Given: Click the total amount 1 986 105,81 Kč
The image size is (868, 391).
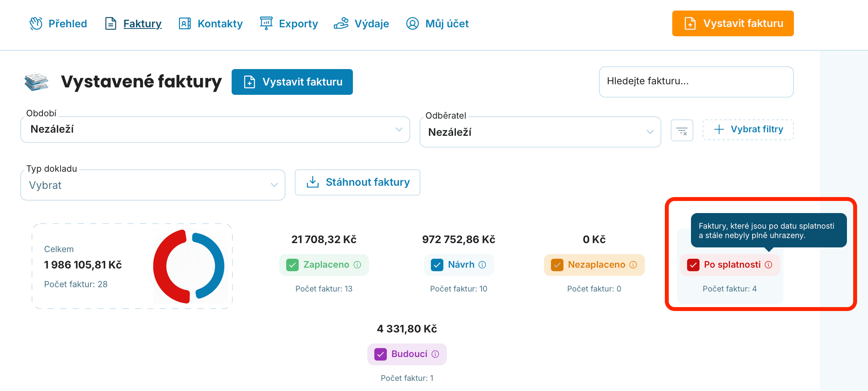Looking at the screenshot, I should tap(83, 265).
